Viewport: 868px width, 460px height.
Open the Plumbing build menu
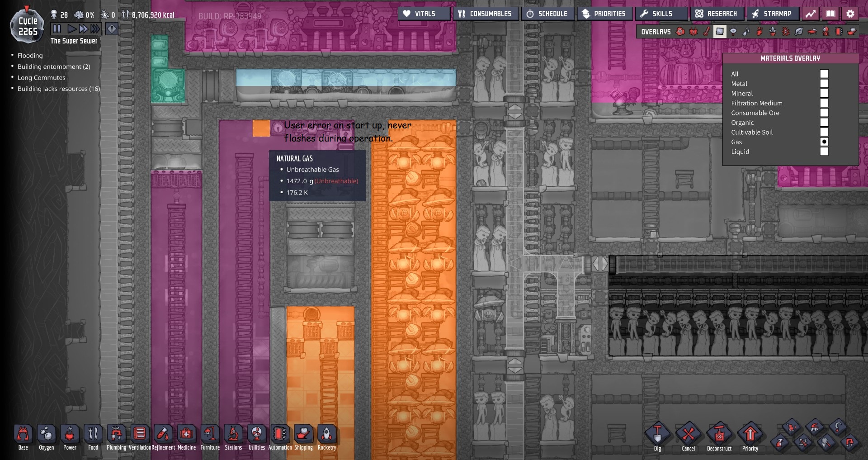116,435
